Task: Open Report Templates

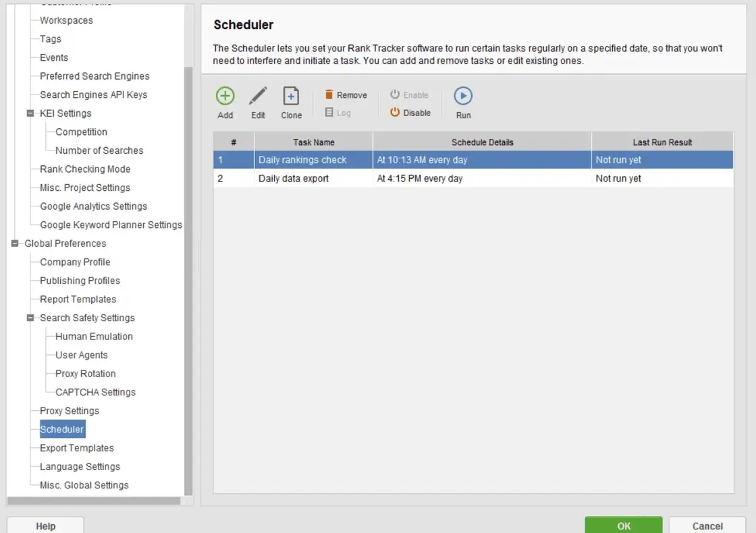Action: (78, 300)
